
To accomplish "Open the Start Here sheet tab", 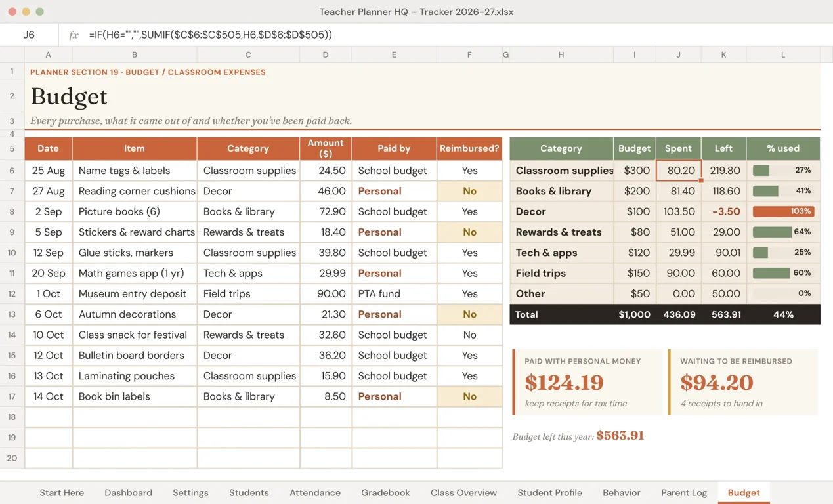I will (62, 493).
